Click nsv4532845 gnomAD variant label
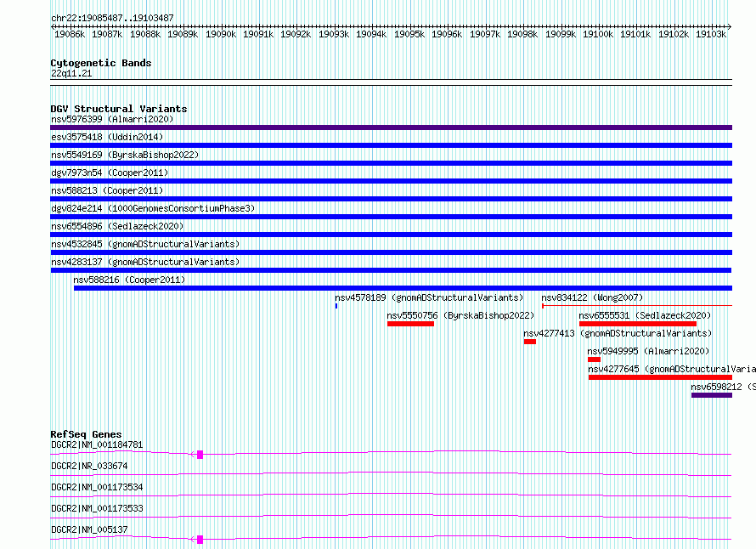Viewport: 756px width, 549px height. pyautogui.click(x=145, y=244)
